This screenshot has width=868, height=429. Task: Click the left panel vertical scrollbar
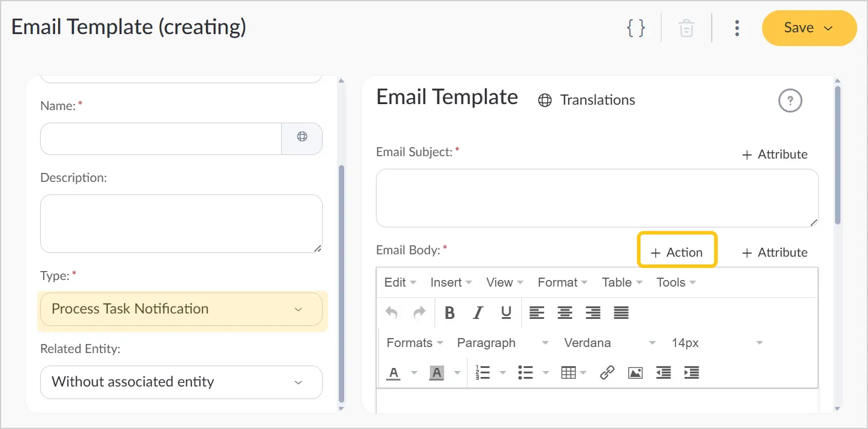[342, 284]
